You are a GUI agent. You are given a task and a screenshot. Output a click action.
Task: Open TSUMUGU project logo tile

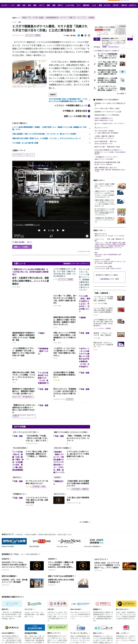click(126, 604)
